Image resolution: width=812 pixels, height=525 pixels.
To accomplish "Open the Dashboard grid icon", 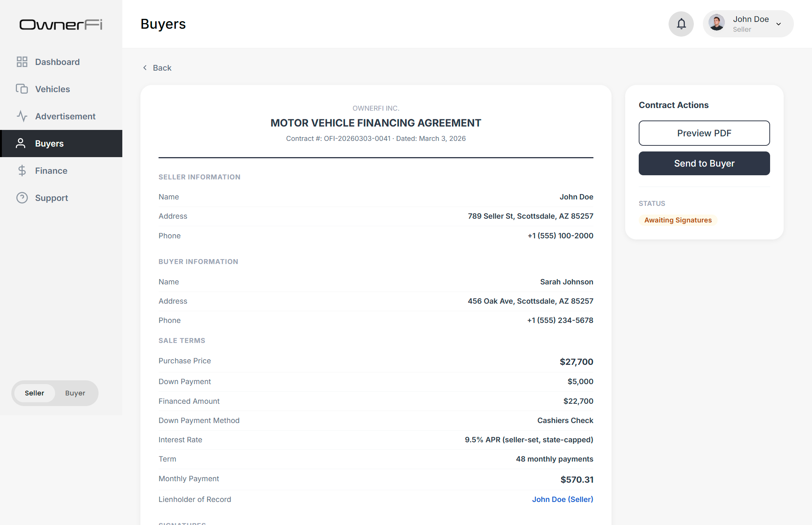I will click(x=22, y=62).
